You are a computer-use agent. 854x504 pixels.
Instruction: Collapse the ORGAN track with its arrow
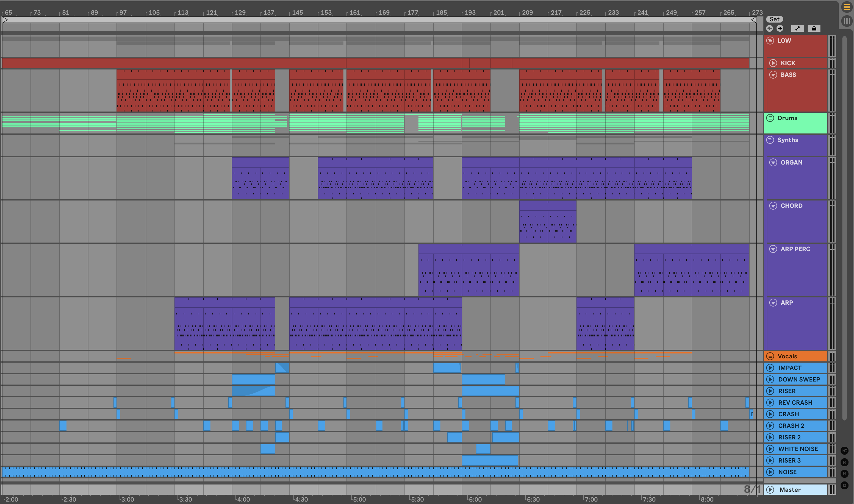[773, 162]
